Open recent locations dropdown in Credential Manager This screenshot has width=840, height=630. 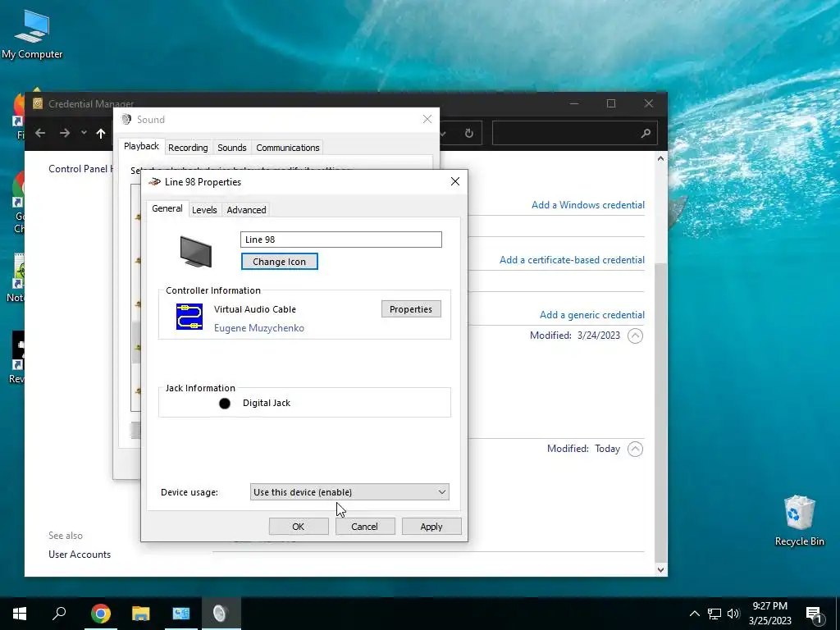(x=84, y=132)
